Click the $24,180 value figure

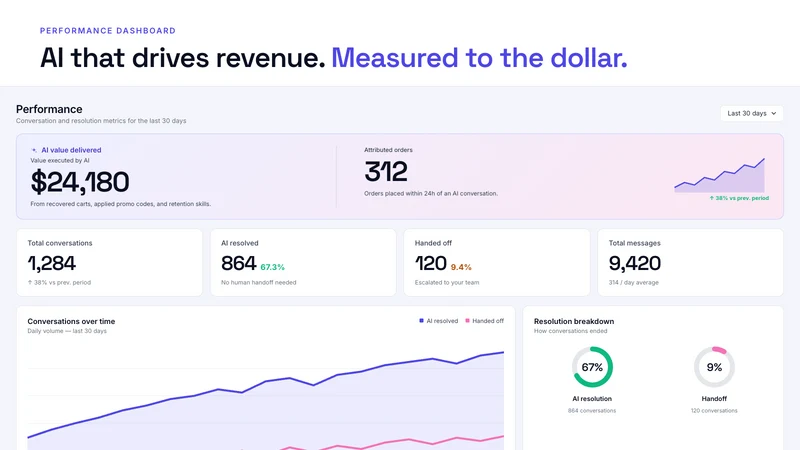pyautogui.click(x=80, y=182)
